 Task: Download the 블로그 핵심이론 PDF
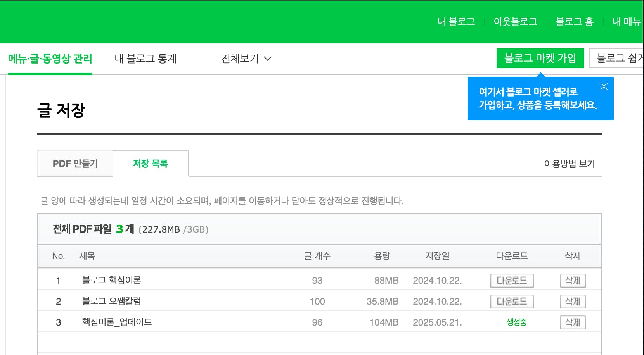click(512, 281)
